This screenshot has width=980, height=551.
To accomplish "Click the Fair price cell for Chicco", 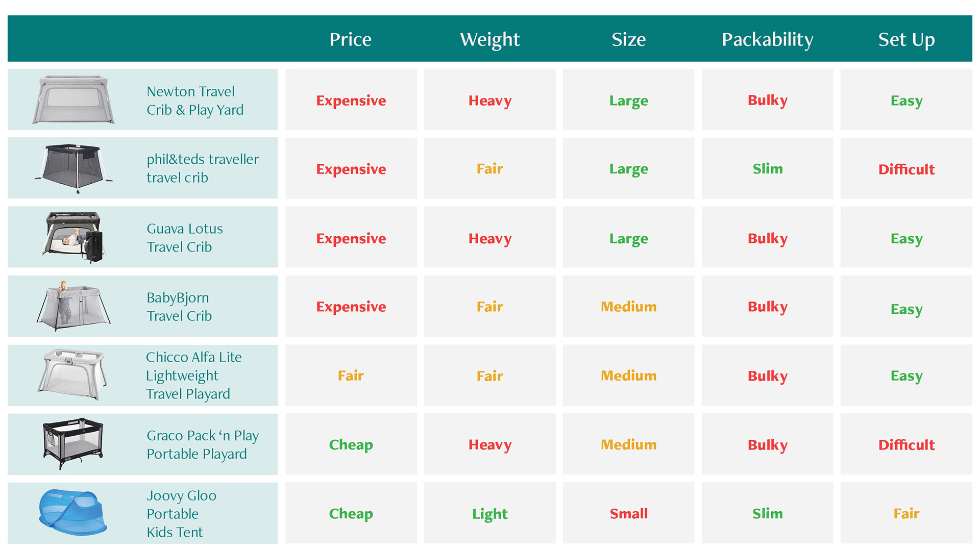I will (351, 375).
